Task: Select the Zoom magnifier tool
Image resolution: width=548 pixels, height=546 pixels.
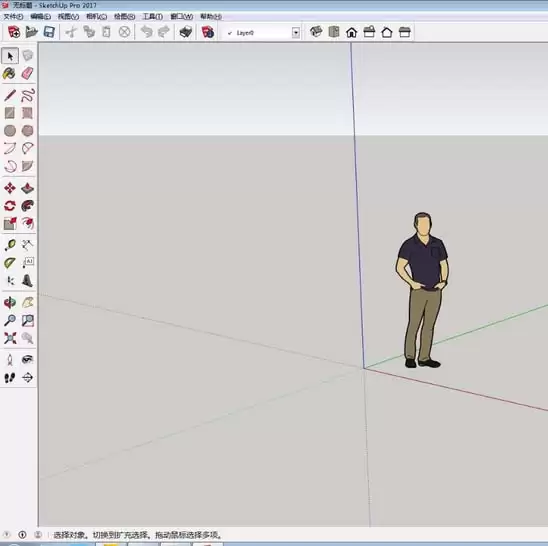Action: tap(10, 320)
